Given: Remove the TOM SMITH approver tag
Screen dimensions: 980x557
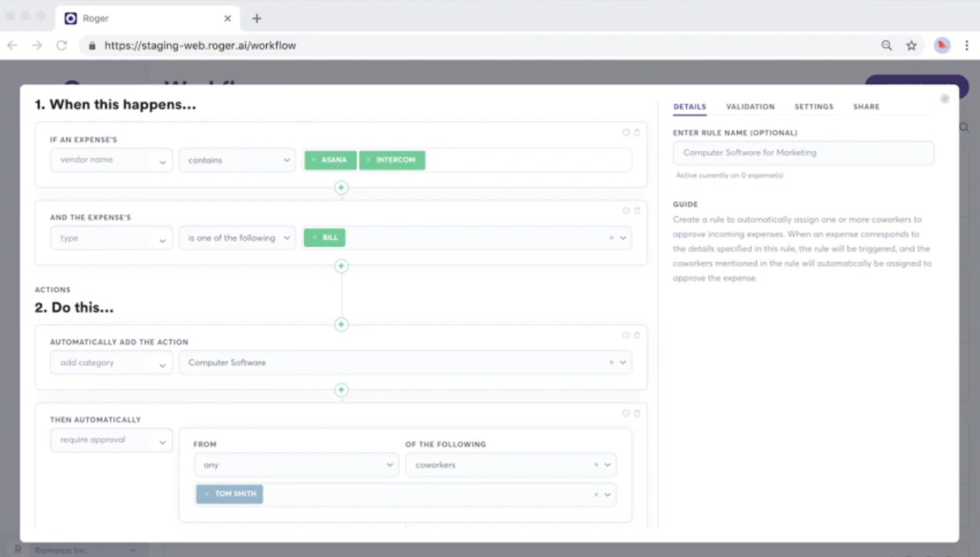Looking at the screenshot, I should 206,494.
